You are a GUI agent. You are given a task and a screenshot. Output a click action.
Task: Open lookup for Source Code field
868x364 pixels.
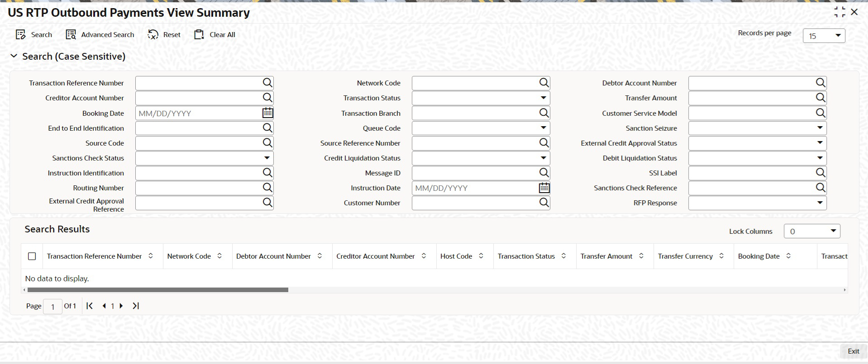click(267, 143)
